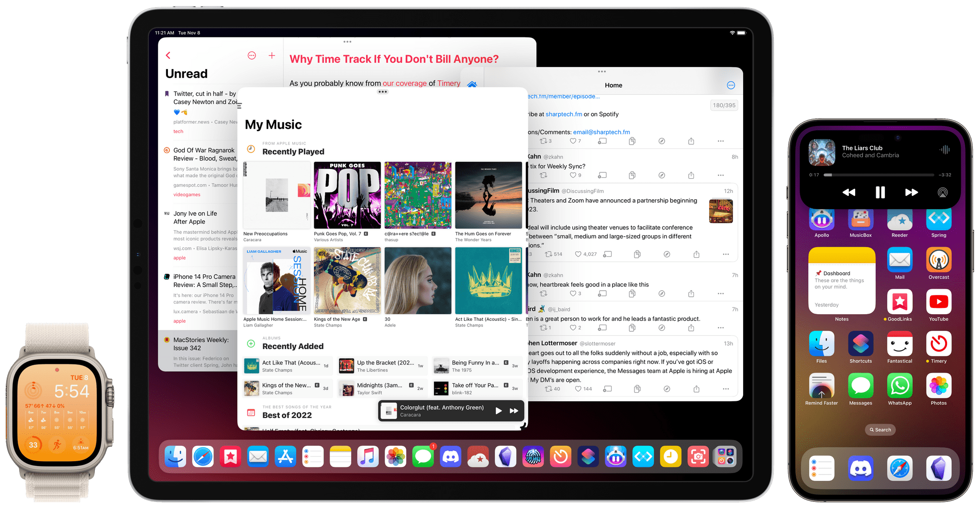Open multitasking dots atop the Home window

602,72
